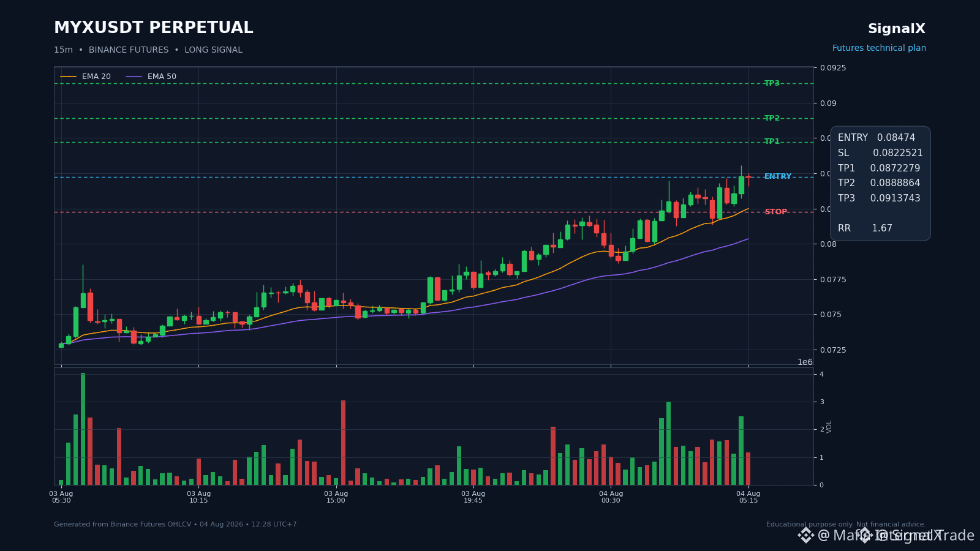Image resolution: width=980 pixels, height=551 pixels.
Task: Click the purple EMA 50 legend line
Action: click(134, 77)
